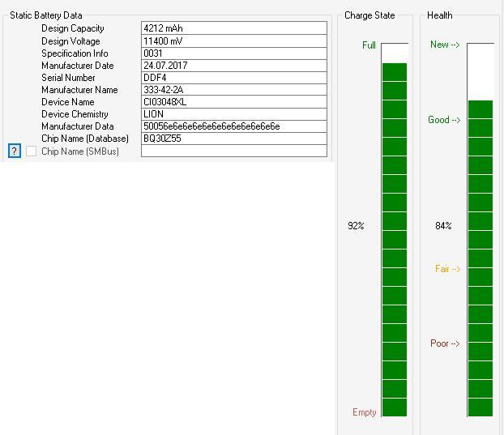Click the 'Design Voltage' label
The image size is (504, 435).
coord(70,41)
